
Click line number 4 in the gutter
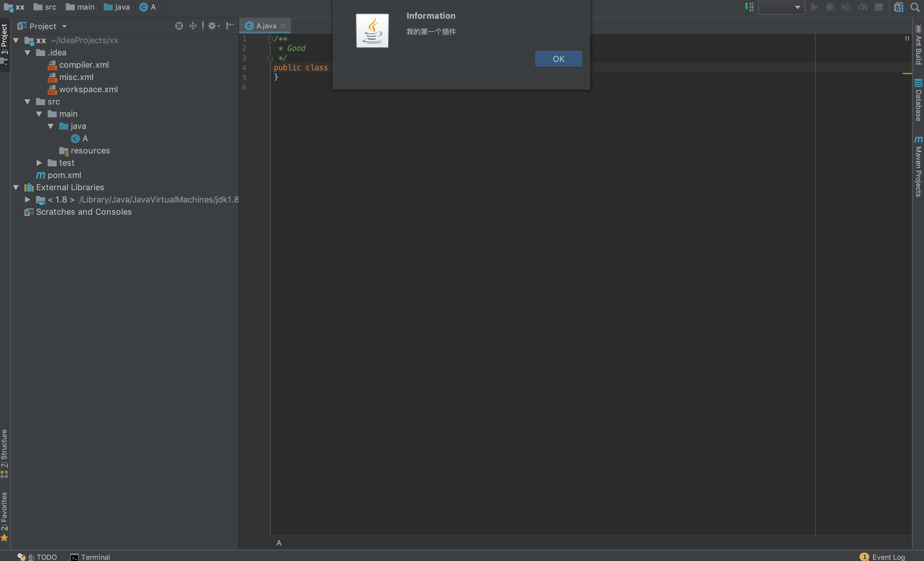244,67
